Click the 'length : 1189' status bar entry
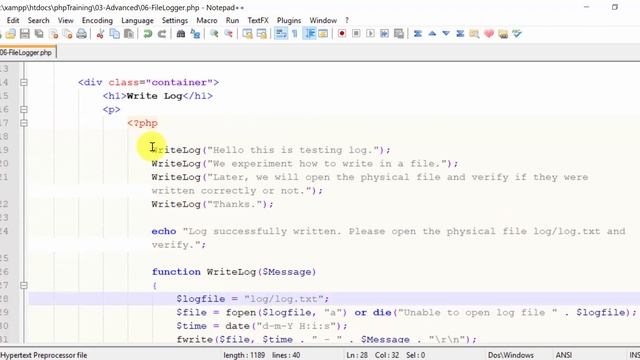 (244, 355)
